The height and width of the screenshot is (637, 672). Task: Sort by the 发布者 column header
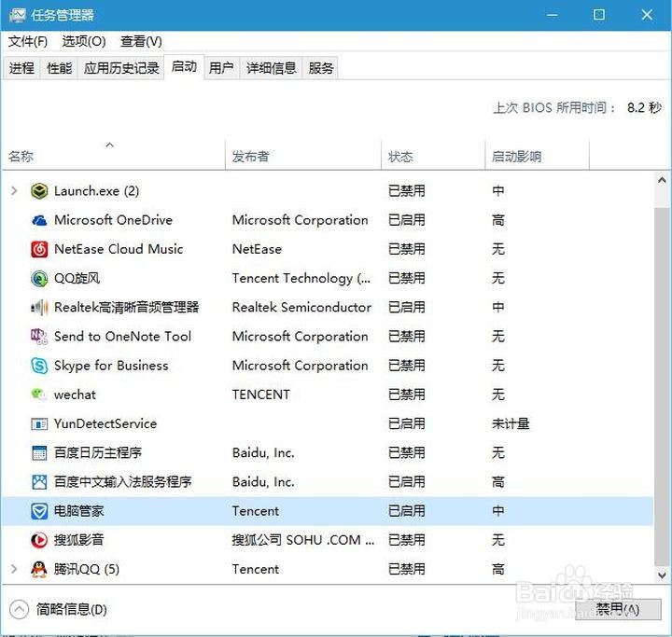click(x=303, y=156)
